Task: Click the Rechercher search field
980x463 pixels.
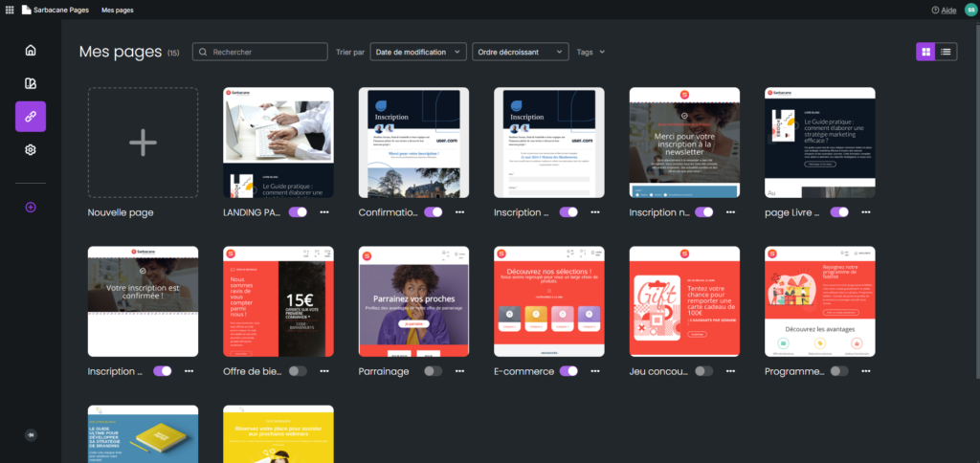Action: click(x=260, y=52)
